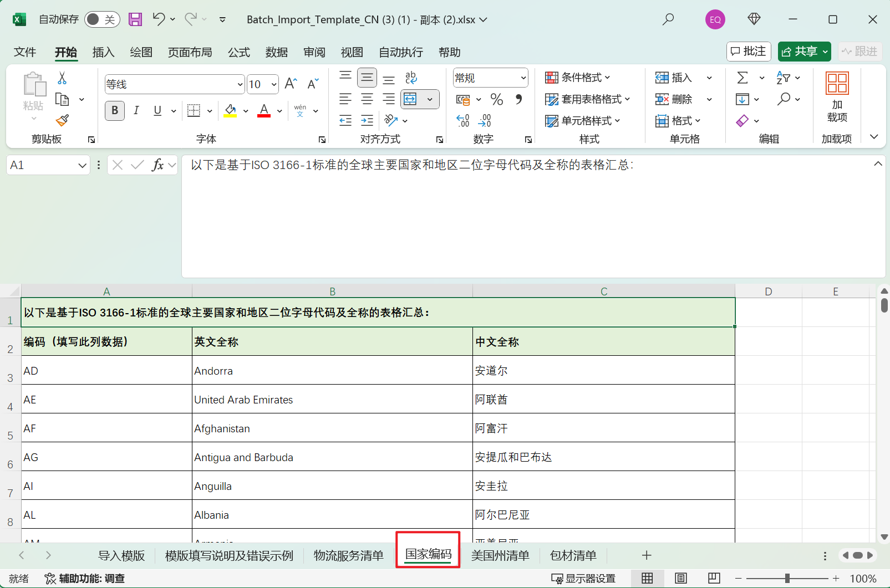Open the 文件 menu
890x588 pixels.
tap(25, 52)
